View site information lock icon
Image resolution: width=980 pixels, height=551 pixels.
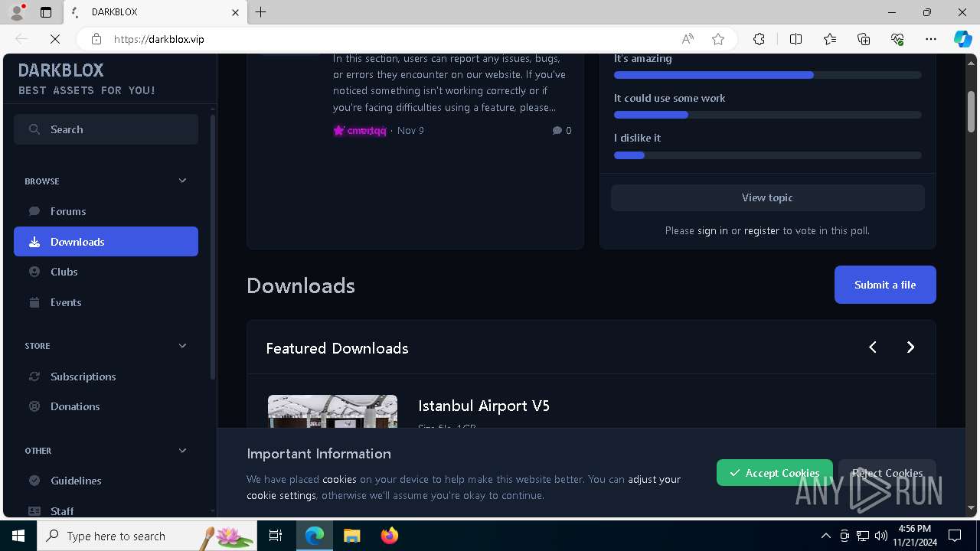pyautogui.click(x=96, y=39)
